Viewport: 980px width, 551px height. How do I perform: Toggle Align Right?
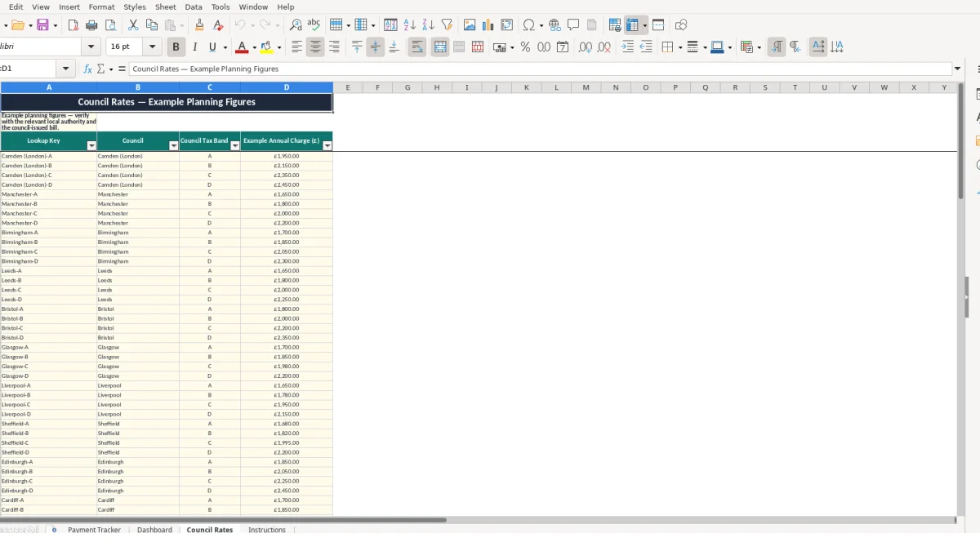click(x=334, y=47)
